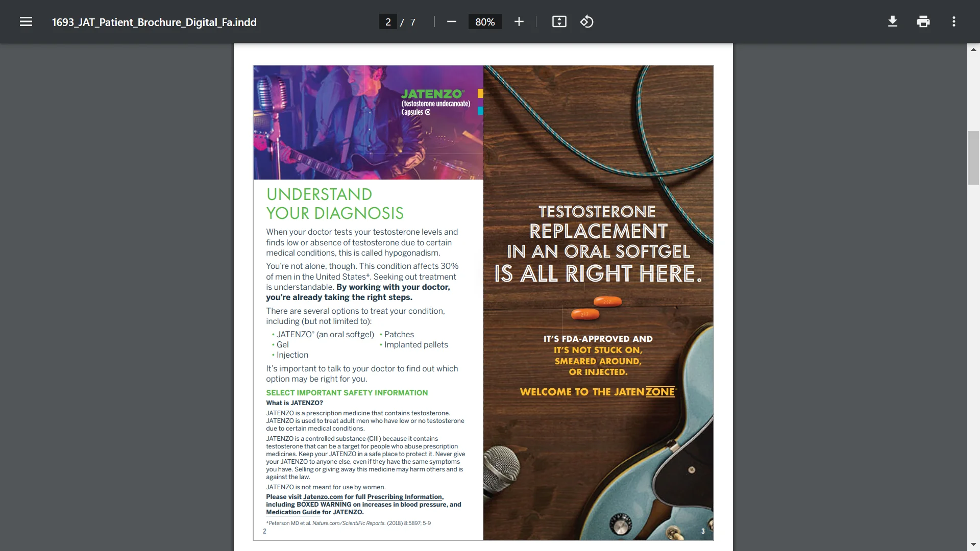This screenshot has height=551, width=980.
Task: Click 'JATENZO (an oral softgel)' list item
Action: [x=325, y=335]
